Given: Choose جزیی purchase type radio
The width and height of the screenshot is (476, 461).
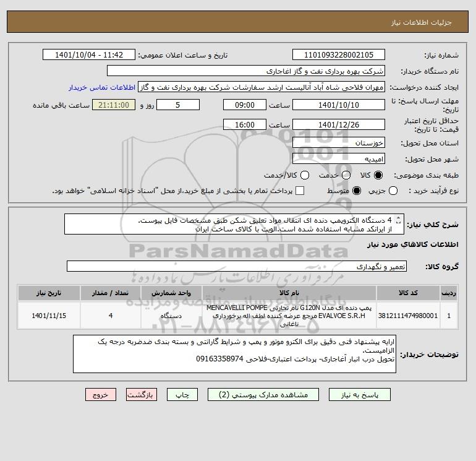Looking at the screenshot, I should (x=393, y=191).
